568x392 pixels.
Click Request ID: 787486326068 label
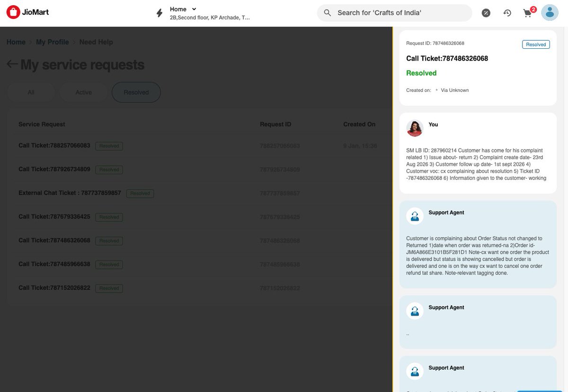pos(435,44)
